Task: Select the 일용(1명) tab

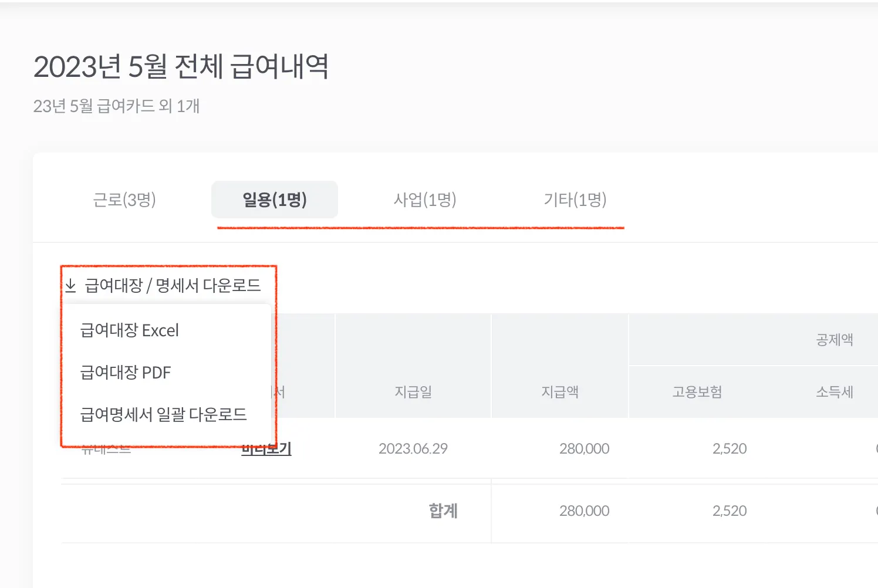Action: (x=275, y=200)
